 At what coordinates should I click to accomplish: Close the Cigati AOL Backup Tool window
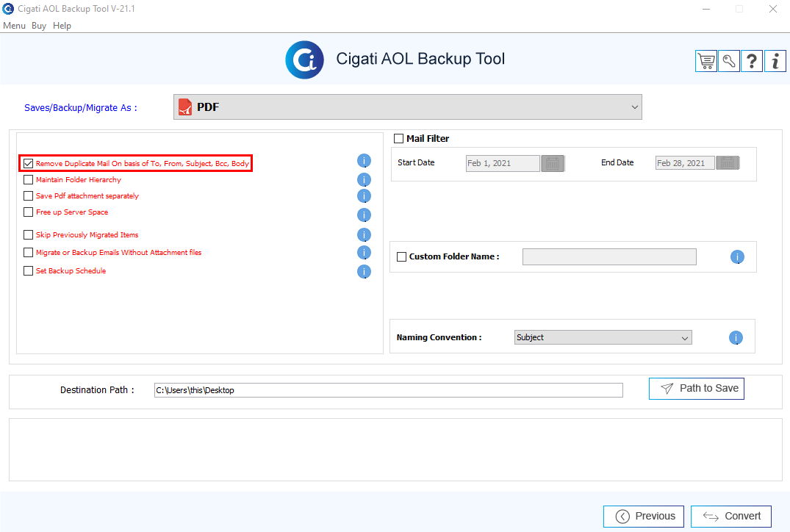(x=773, y=9)
